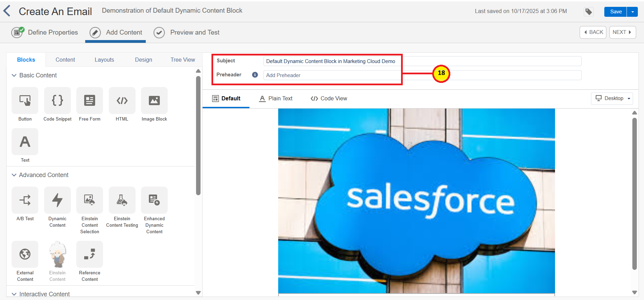Click the External Content globe icon
644x300 pixels.
(x=25, y=254)
